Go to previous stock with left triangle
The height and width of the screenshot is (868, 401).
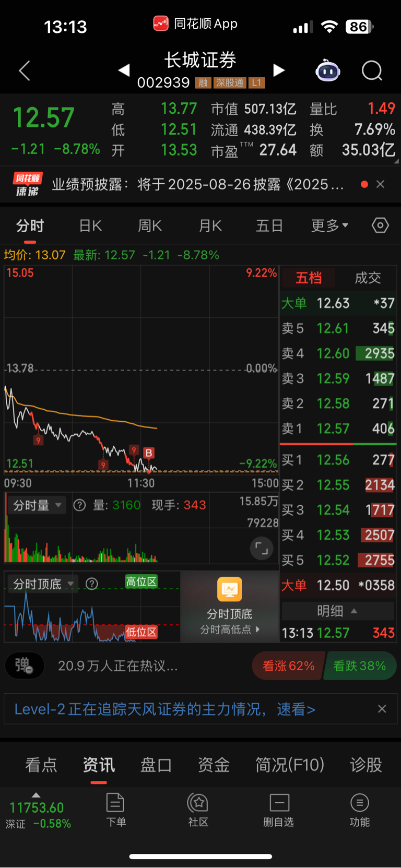124,70
